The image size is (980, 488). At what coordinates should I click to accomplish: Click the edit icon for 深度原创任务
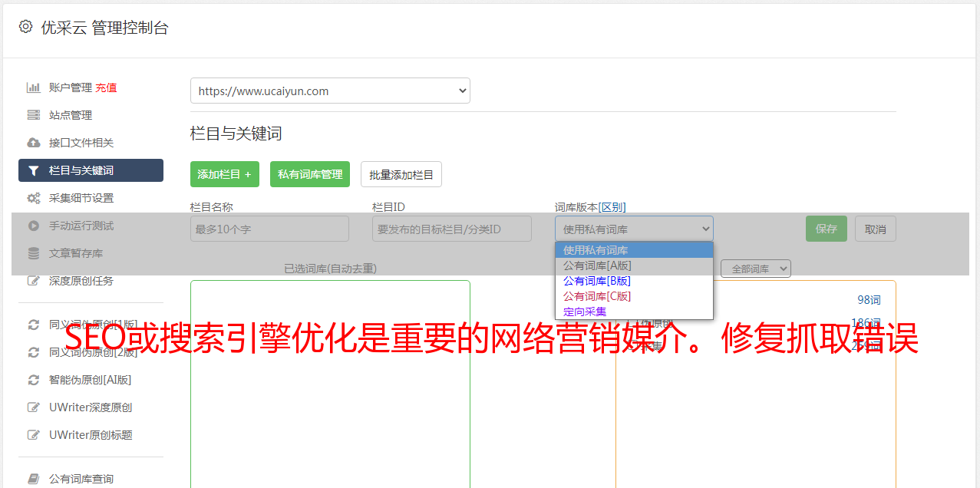(x=34, y=281)
